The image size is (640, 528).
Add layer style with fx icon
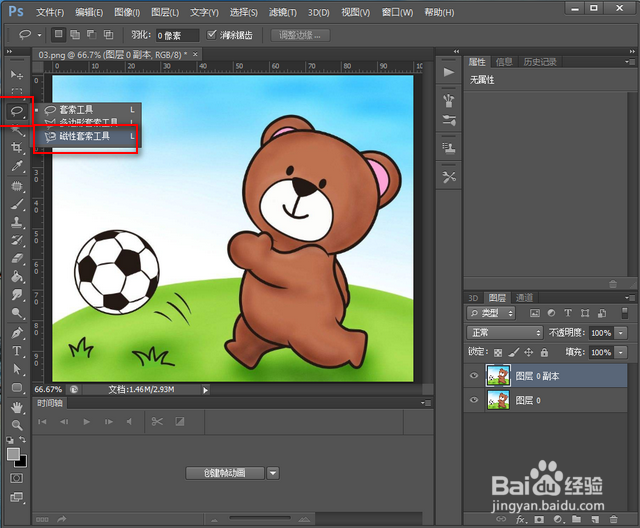(520, 519)
